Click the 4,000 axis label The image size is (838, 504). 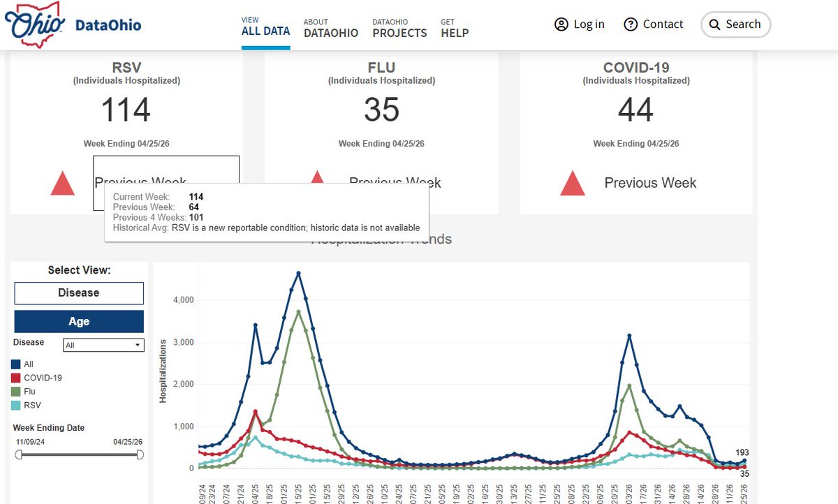coord(183,300)
